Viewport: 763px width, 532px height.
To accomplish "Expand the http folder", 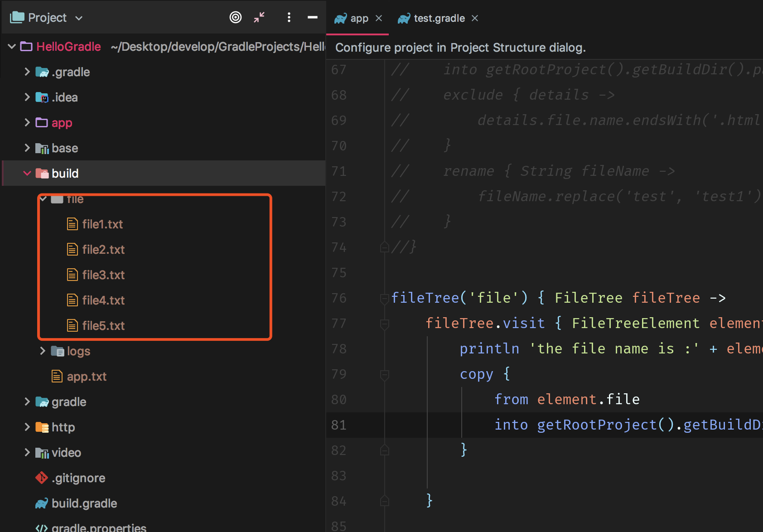I will coord(27,427).
